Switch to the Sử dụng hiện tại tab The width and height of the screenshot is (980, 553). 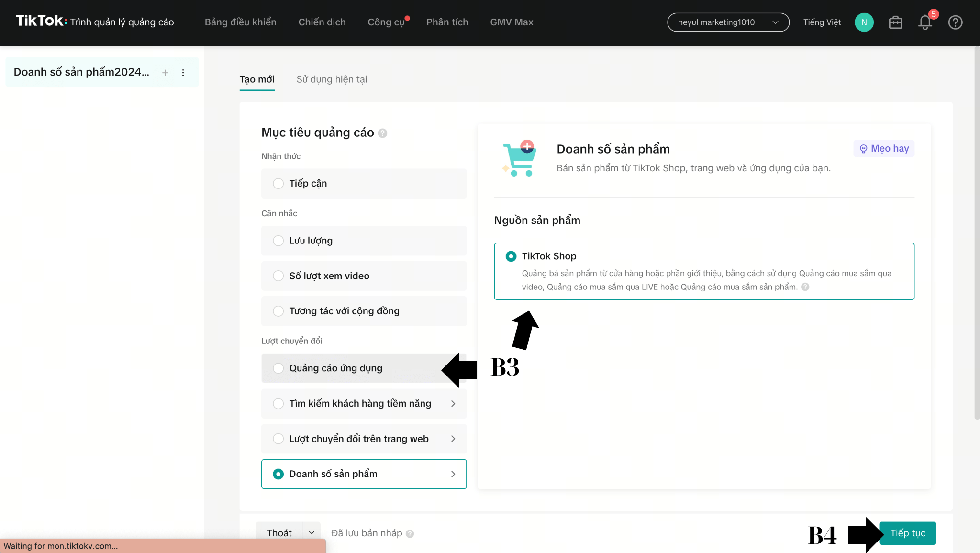[332, 79]
